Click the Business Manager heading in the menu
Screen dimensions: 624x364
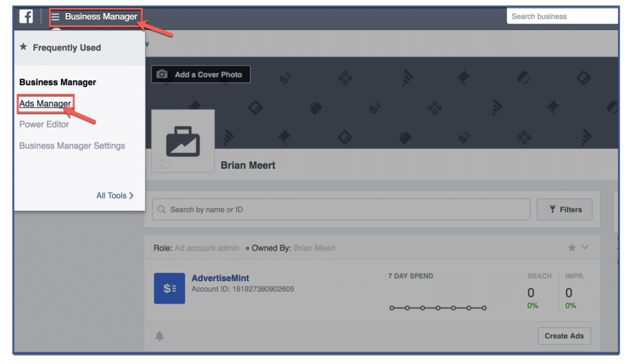tap(58, 82)
